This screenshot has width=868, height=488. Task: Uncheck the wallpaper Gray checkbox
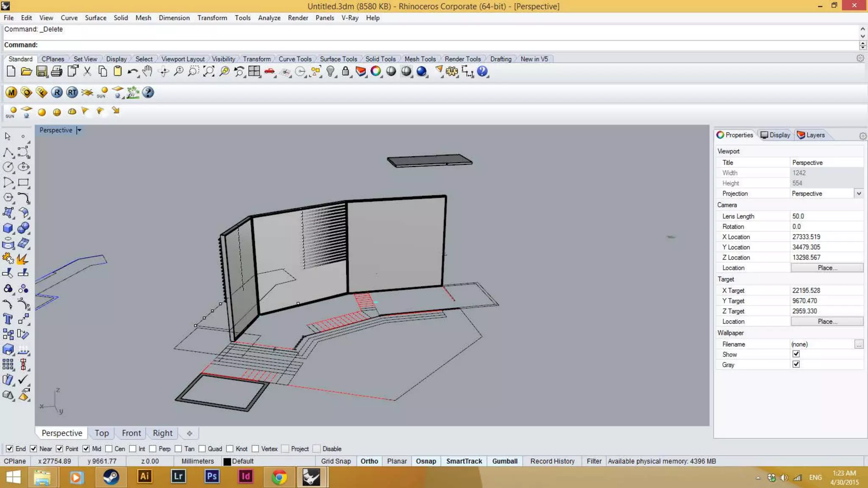pyautogui.click(x=796, y=364)
